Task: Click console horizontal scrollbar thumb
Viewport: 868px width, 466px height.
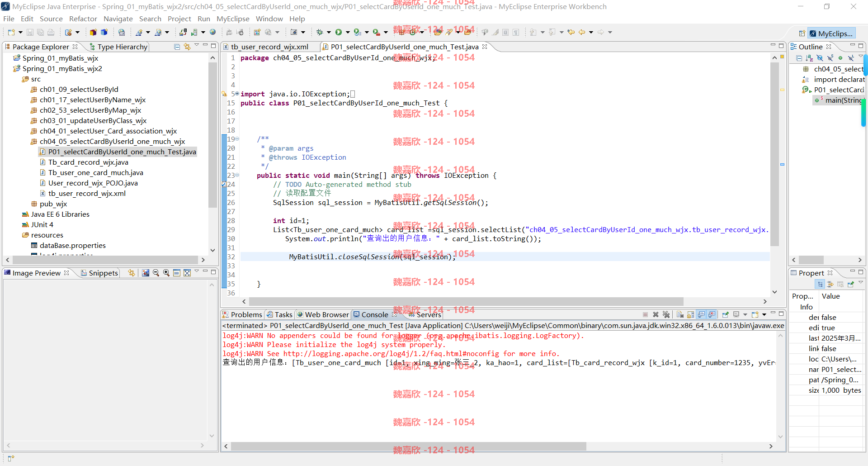Action: pyautogui.click(x=408, y=446)
